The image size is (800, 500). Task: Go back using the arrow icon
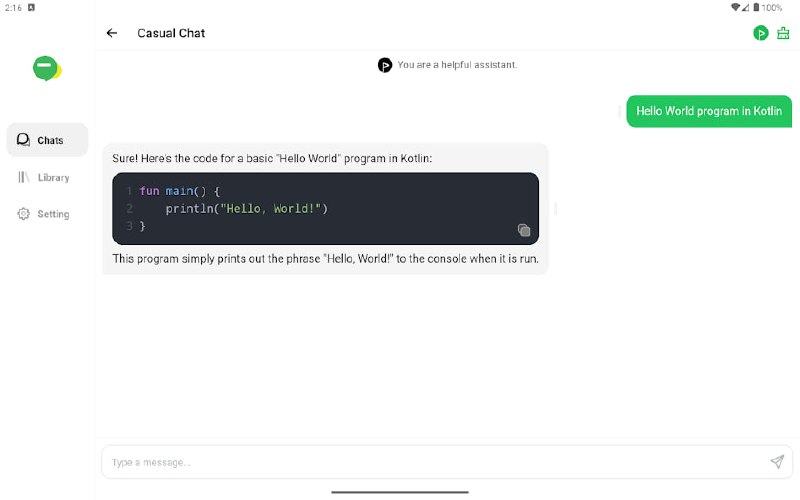click(112, 33)
